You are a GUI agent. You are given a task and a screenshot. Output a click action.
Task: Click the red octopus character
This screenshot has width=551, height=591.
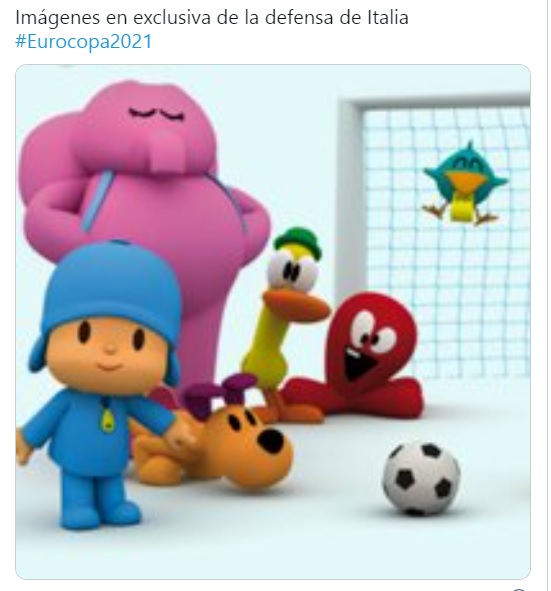click(x=358, y=356)
